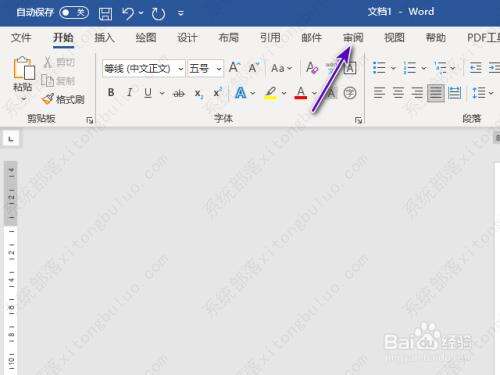This screenshot has width=500, height=375.
Task: Open the Review (审阅) tab
Action: pos(353,38)
